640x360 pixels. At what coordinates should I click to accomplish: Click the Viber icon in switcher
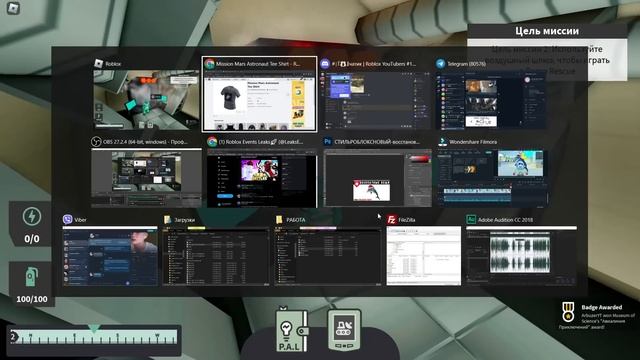[x=67, y=220]
